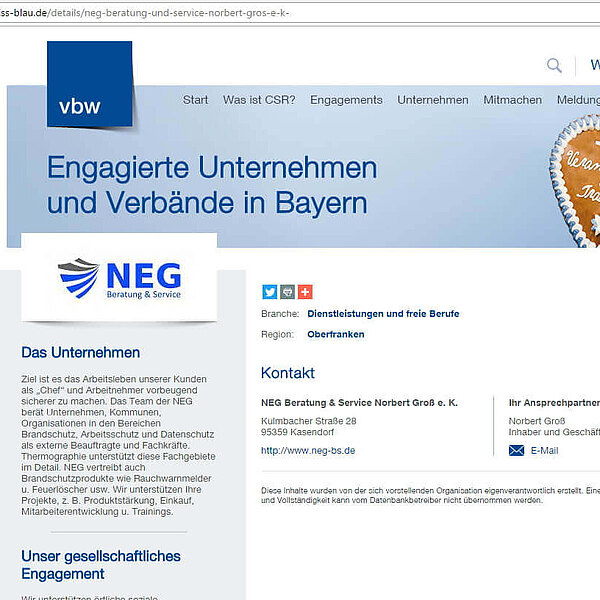This screenshot has height=600, width=600.
Task: Click the browser address bar URL
Action: (x=144, y=13)
